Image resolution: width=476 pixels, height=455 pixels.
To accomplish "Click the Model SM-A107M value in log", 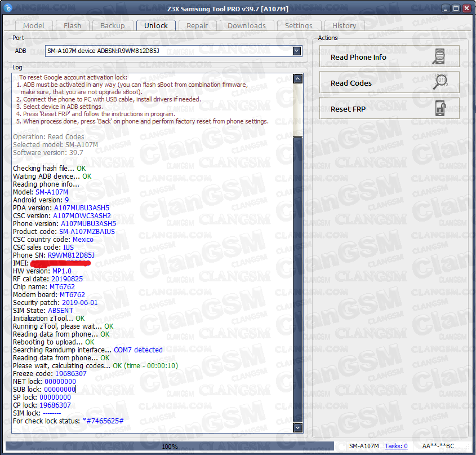I will point(52,192).
